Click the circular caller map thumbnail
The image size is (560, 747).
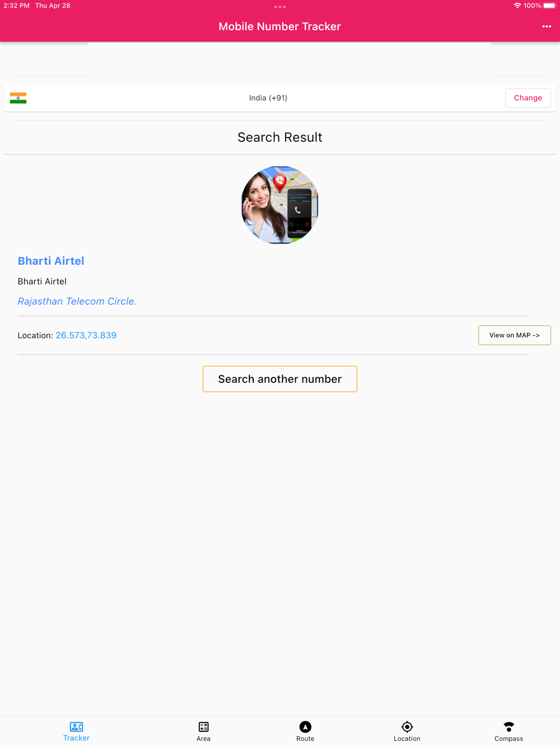coord(280,205)
